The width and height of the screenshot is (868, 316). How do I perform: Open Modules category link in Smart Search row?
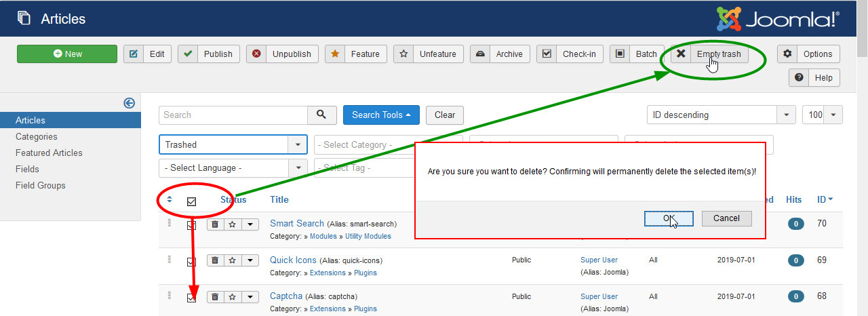pyautogui.click(x=323, y=236)
